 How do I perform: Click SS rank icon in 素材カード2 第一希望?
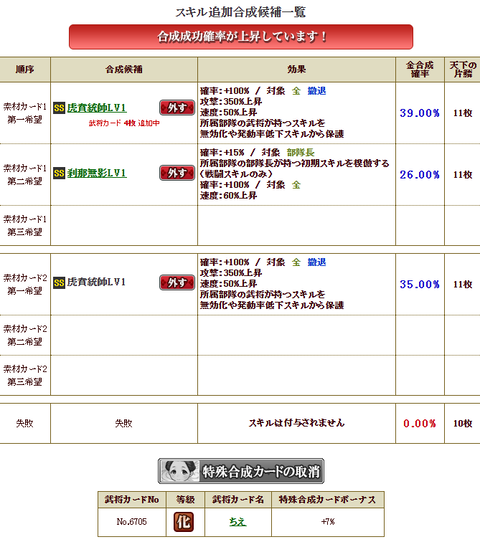pos(59,283)
